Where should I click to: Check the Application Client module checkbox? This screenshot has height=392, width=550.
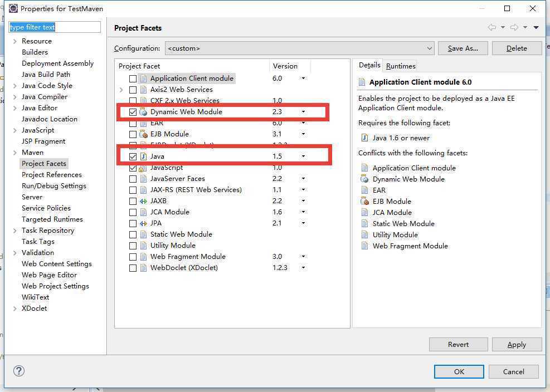133,79
